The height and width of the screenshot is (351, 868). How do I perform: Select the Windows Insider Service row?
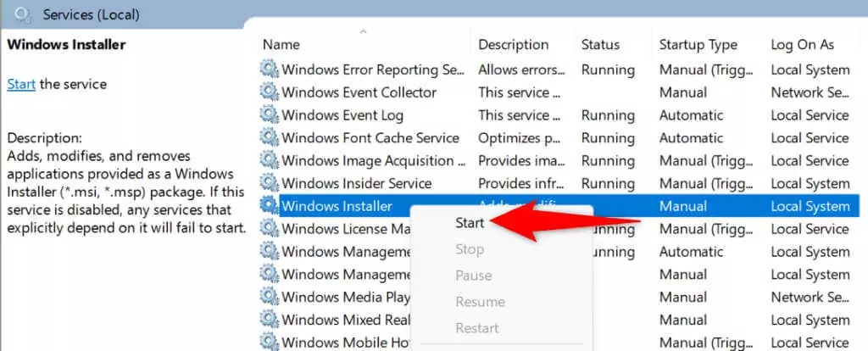point(357,183)
